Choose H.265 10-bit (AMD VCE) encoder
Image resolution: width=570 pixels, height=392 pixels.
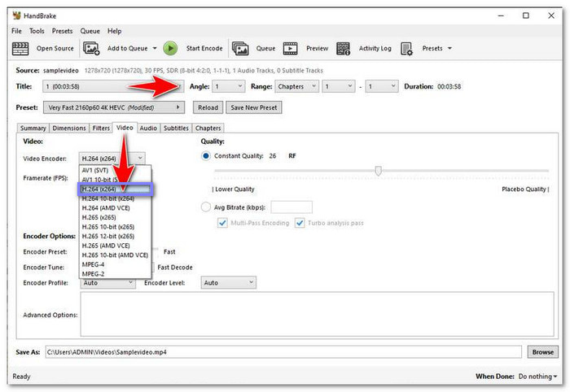point(115,255)
